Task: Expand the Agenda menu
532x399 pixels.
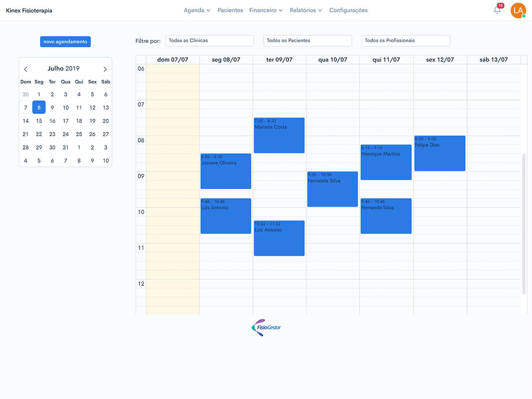Action: [x=197, y=10]
